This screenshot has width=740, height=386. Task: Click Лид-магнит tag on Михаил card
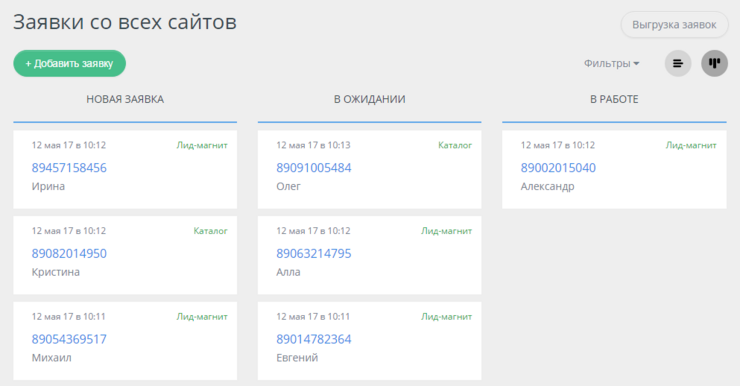pos(202,317)
